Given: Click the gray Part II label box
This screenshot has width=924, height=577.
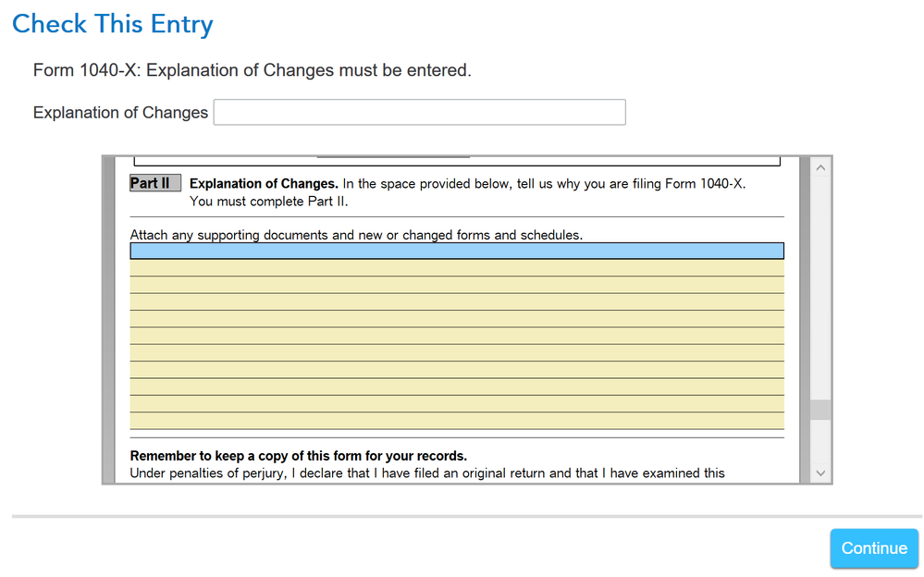Looking at the screenshot, I should click(x=154, y=183).
